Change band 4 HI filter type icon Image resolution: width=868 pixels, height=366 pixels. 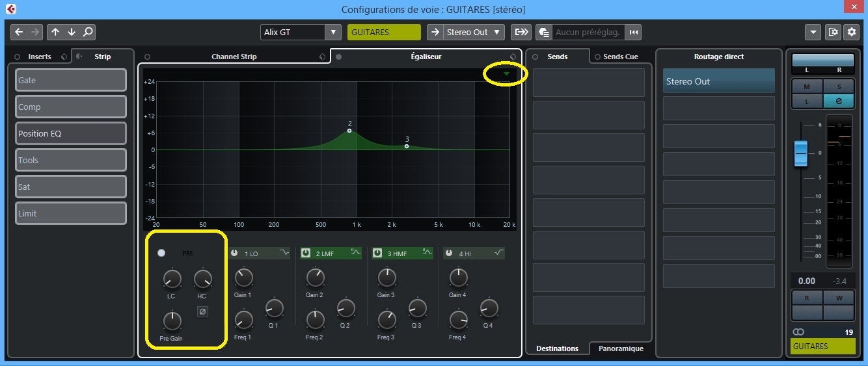click(499, 253)
